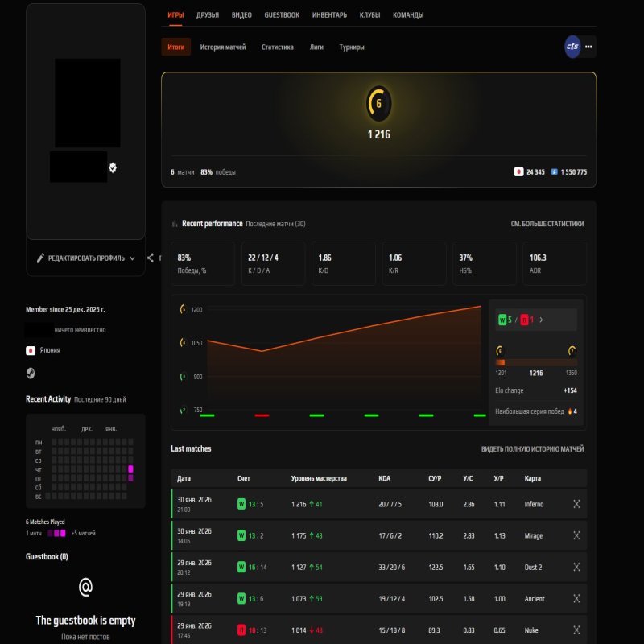
Task: Click the level 7 badge on the Elo progress panel
Action: click(572, 352)
